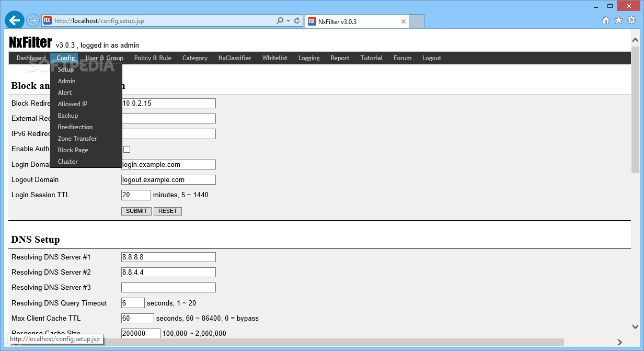Image resolution: width=644 pixels, height=351 pixels.
Task: Open the Dashboard menu
Action: (31, 58)
